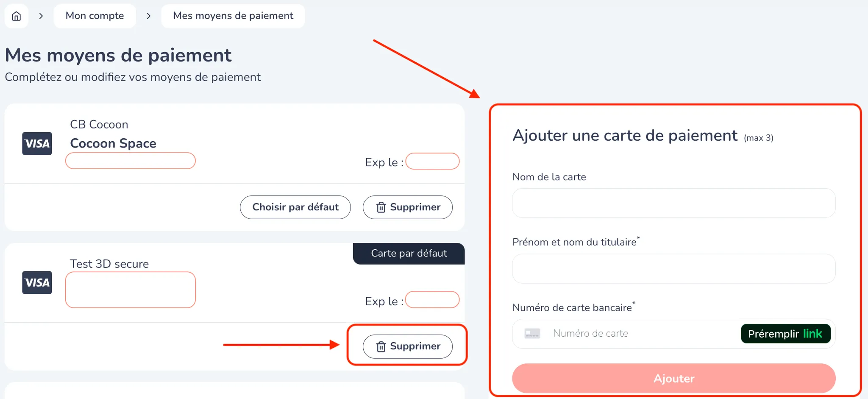Click the Cocoon Space cardholder name
This screenshot has width=868, height=399.
[x=113, y=143]
